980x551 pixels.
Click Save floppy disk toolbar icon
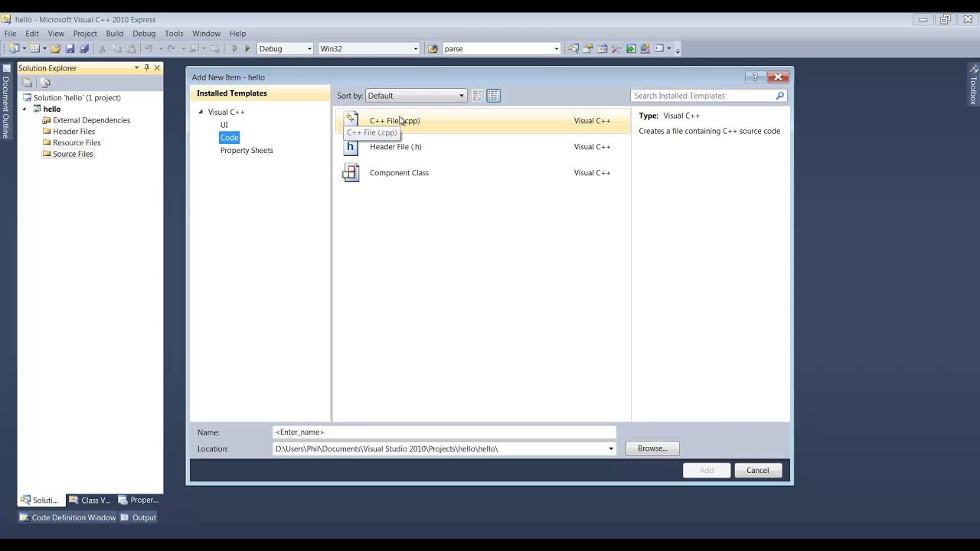(x=70, y=48)
